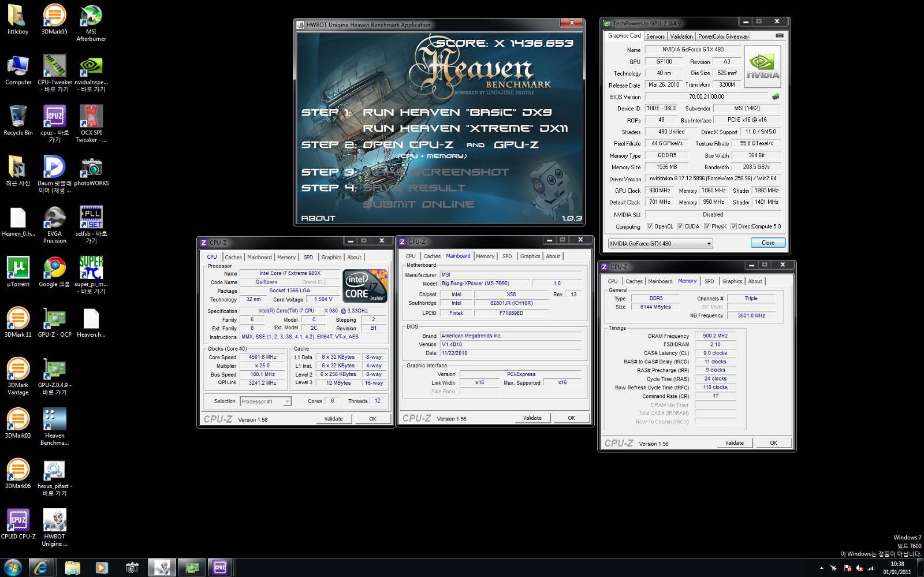924x577 pixels.
Task: Click Windows Start orb
Action: tap(12, 567)
